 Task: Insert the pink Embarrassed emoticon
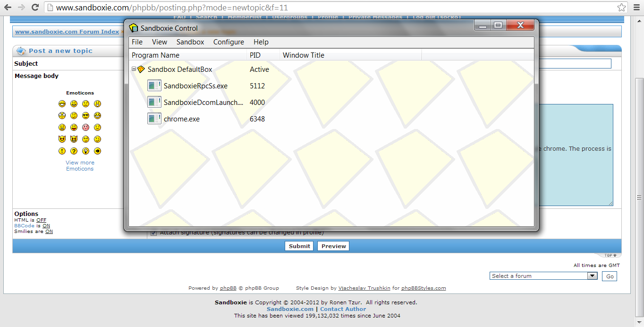[85, 127]
